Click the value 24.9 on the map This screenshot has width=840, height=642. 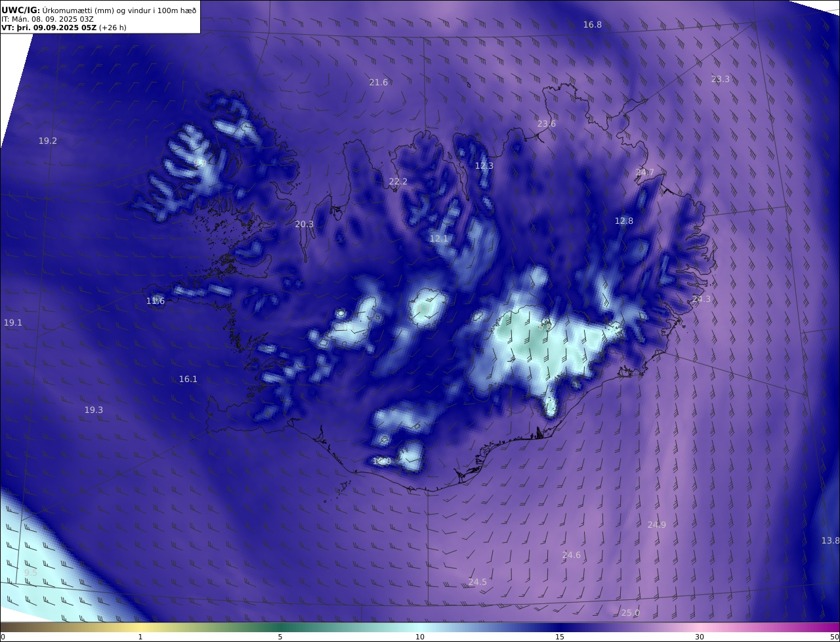[x=657, y=524]
